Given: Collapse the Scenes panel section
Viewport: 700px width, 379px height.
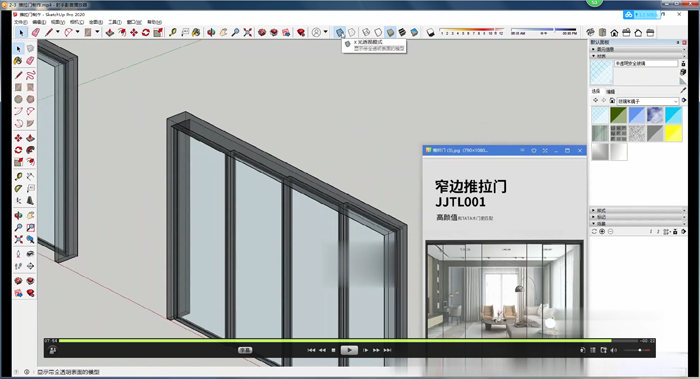Looking at the screenshot, I should pos(638,224).
